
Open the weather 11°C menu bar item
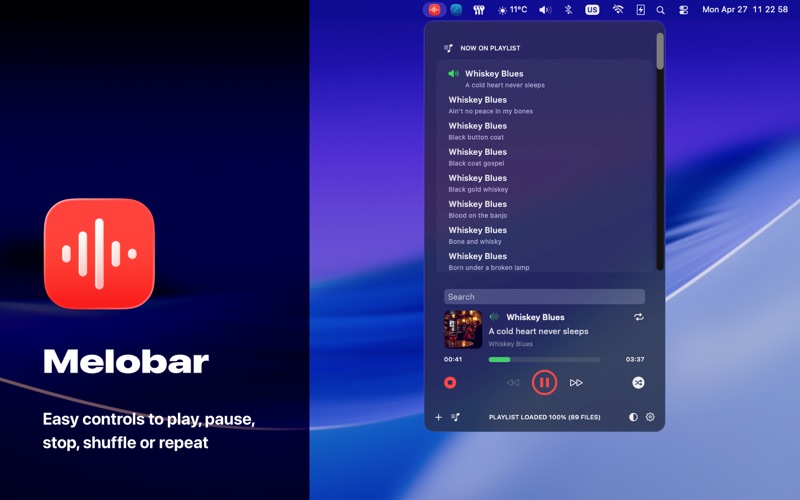(x=512, y=10)
